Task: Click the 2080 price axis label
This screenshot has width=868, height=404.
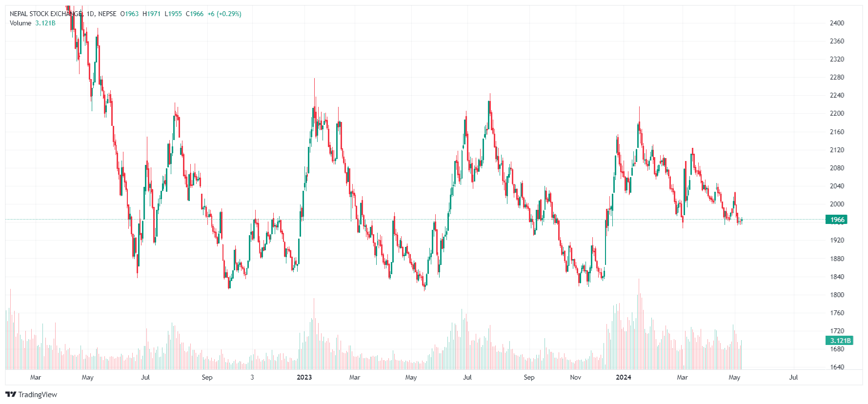Action: point(837,168)
